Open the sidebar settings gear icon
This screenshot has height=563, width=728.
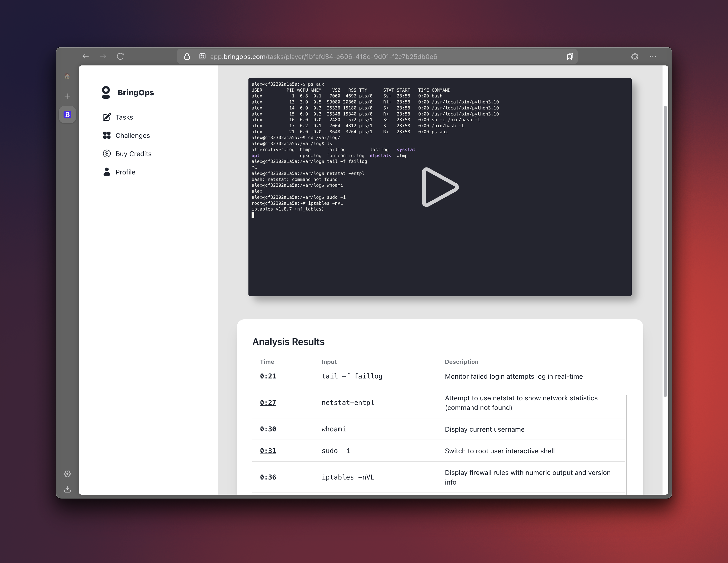pyautogui.click(x=67, y=474)
